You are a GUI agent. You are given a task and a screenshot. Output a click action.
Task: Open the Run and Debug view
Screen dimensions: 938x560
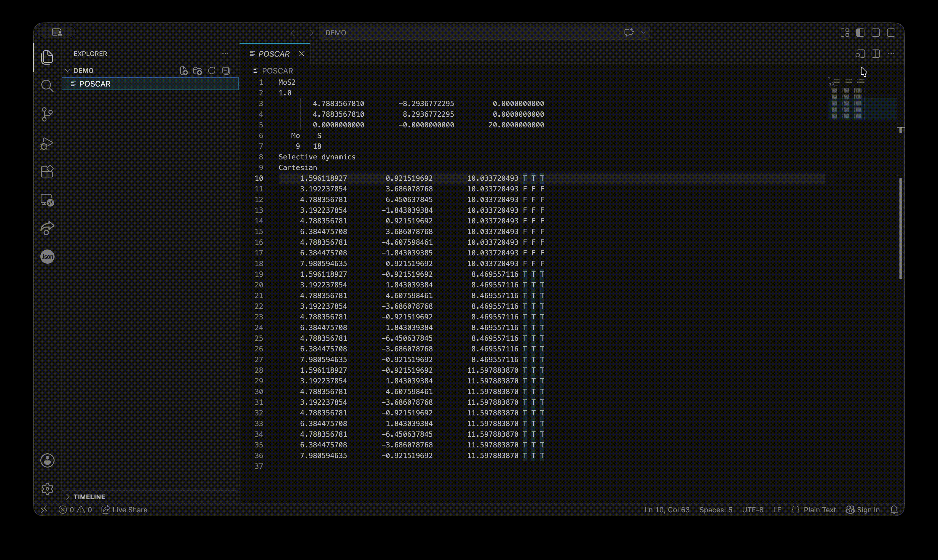(47, 143)
